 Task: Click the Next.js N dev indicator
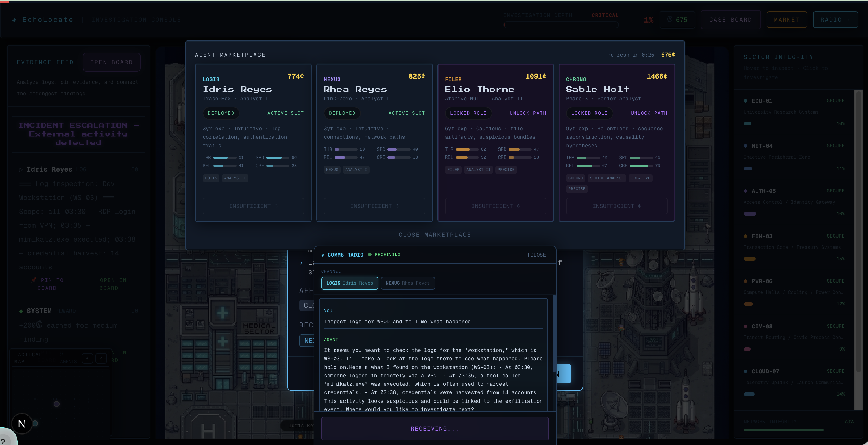coord(22,423)
